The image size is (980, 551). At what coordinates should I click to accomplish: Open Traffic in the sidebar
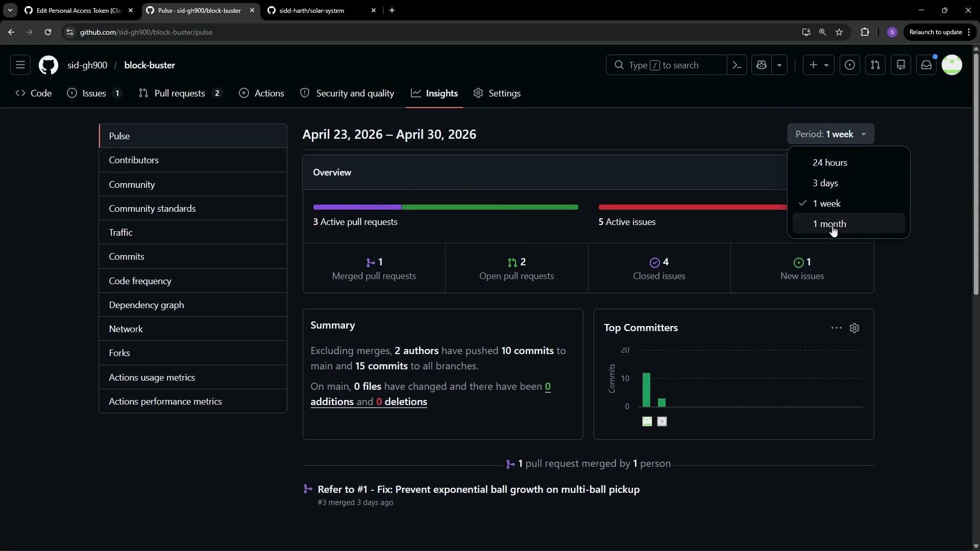tap(193, 233)
